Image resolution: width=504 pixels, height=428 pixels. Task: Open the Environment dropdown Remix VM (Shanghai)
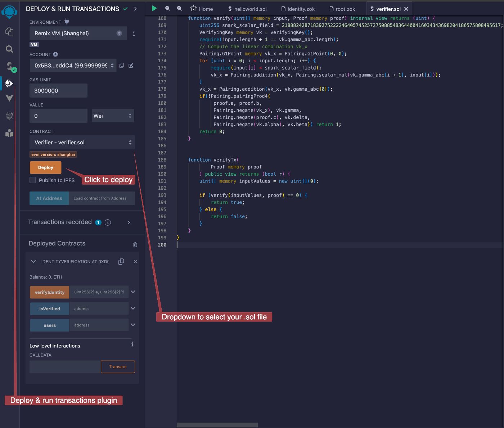[78, 33]
